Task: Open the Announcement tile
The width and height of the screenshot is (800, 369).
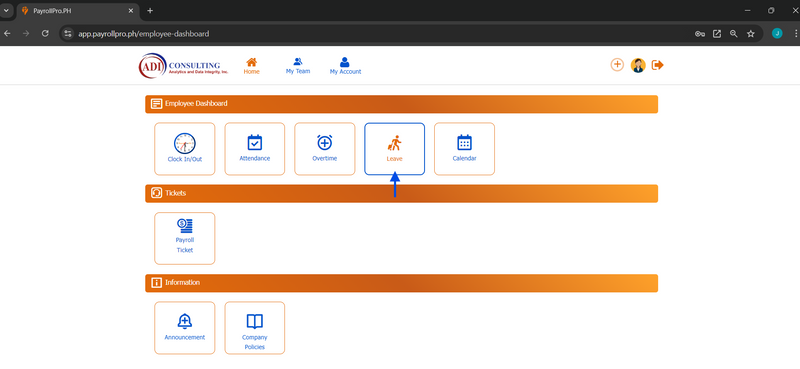Action: (x=185, y=328)
